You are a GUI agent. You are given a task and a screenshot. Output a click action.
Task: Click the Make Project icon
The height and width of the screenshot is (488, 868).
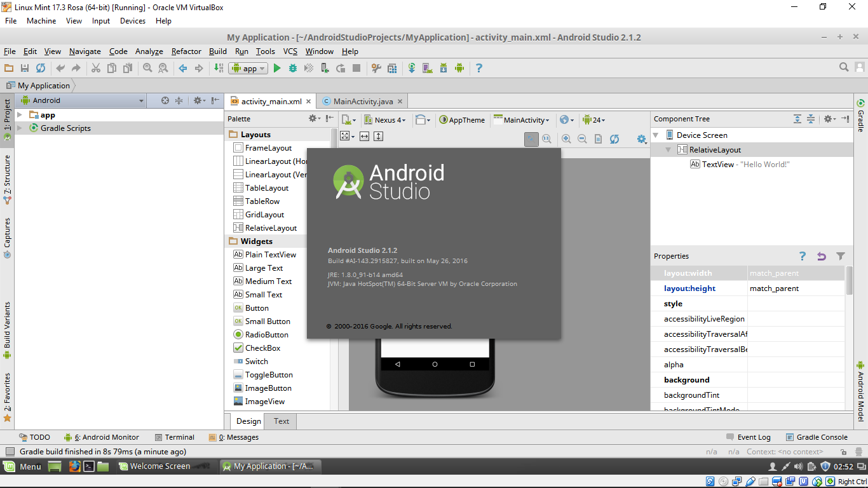(219, 68)
